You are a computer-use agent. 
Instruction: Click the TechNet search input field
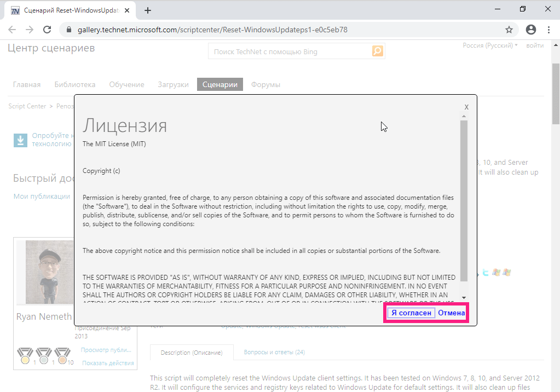click(x=290, y=51)
